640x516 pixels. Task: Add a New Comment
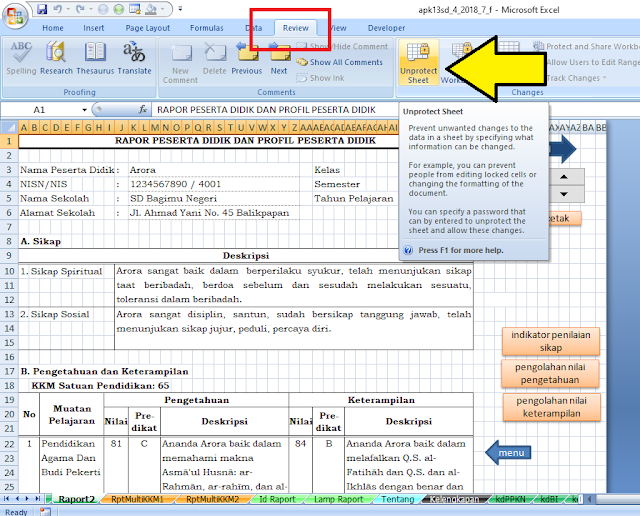point(180,62)
